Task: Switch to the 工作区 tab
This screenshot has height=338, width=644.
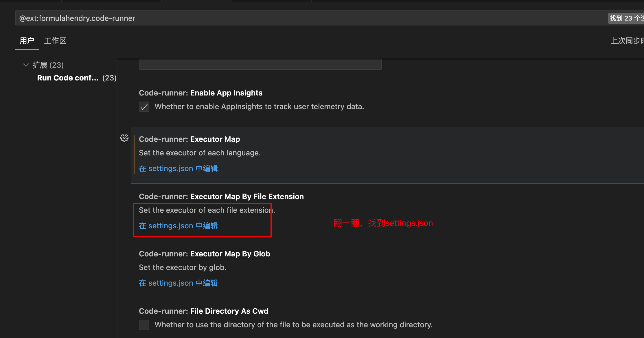Action: [55, 41]
